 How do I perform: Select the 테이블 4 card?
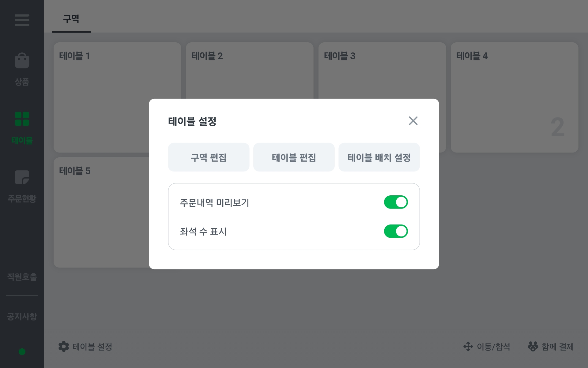514,98
